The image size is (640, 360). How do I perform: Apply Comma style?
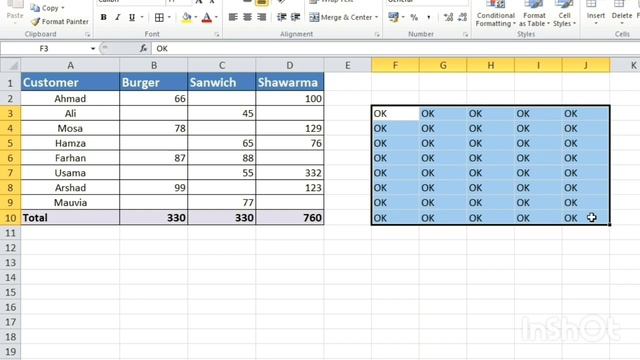(x=429, y=18)
